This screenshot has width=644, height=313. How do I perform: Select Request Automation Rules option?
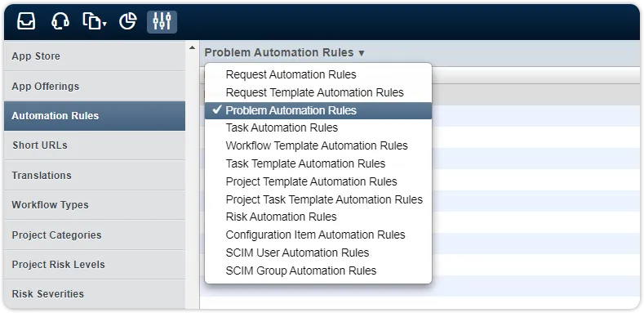(318, 74)
